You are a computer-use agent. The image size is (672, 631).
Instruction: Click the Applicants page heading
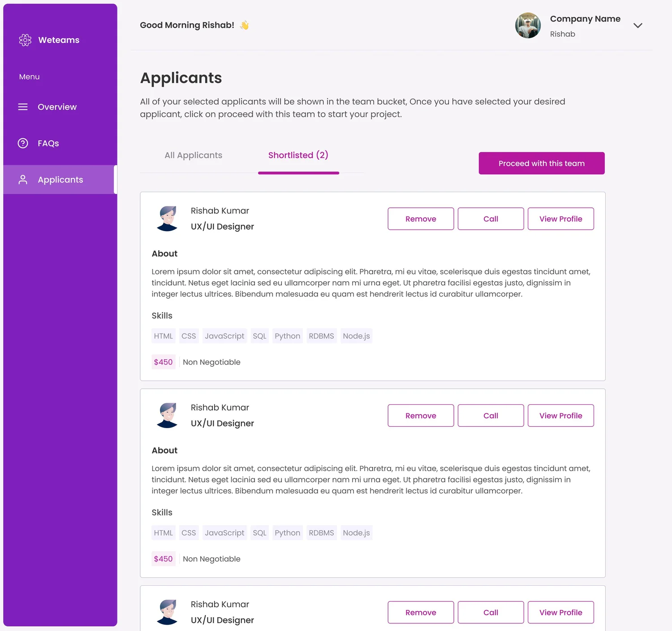pos(181,78)
